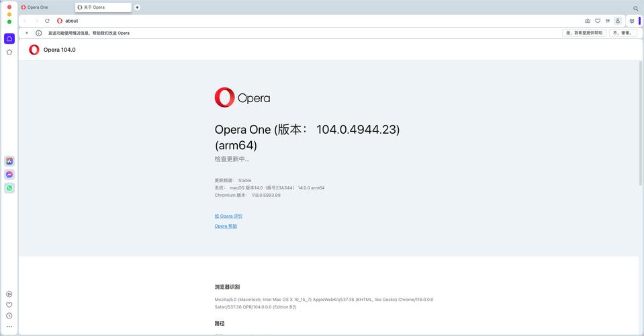Click 是，我希望提供帮助 button
Image resolution: width=644 pixels, height=336 pixels.
[x=584, y=33]
